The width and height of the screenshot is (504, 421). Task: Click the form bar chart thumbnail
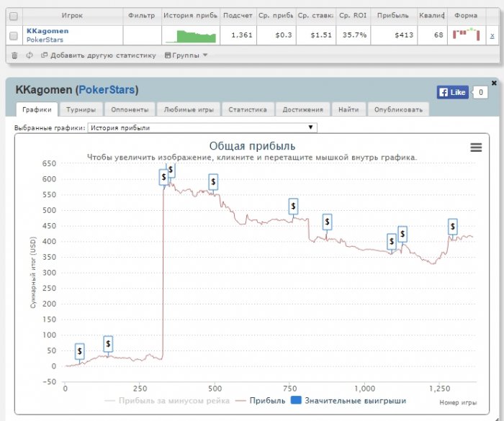pyautogui.click(x=466, y=34)
